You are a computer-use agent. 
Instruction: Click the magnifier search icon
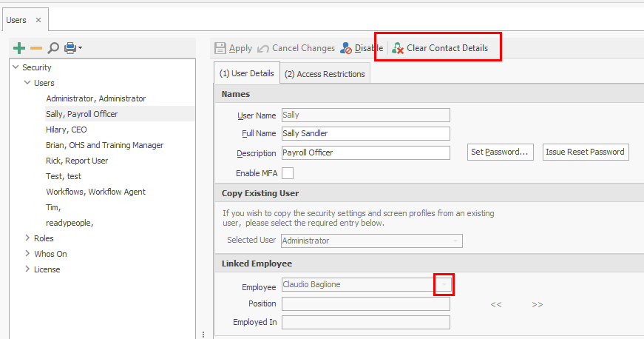coord(53,48)
